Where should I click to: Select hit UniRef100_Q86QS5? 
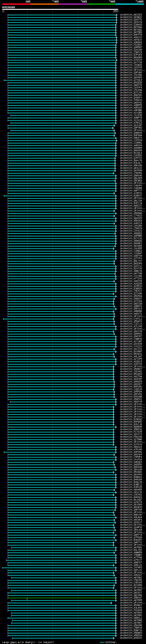(x=131, y=382)
